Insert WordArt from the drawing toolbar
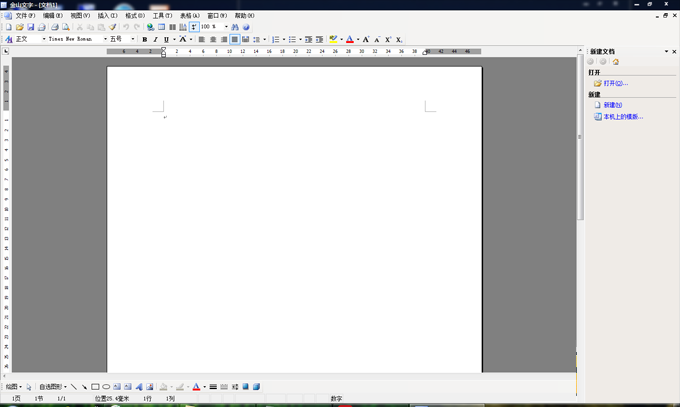The width and height of the screenshot is (680, 407). click(x=139, y=387)
